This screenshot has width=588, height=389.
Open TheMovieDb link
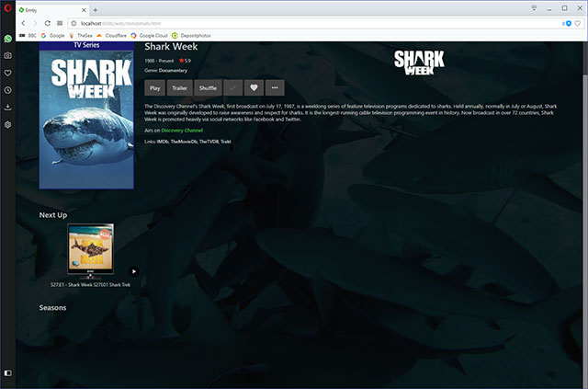(184, 142)
